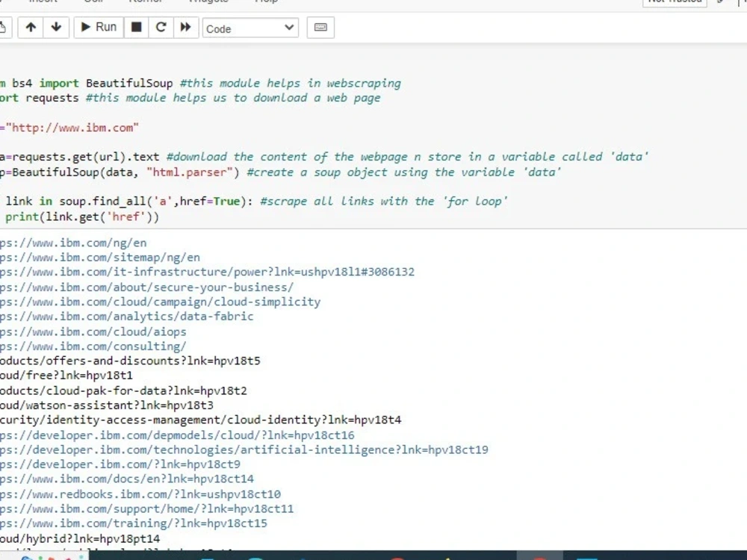Move the selected cell down
The height and width of the screenshot is (560, 747).
click(x=56, y=27)
